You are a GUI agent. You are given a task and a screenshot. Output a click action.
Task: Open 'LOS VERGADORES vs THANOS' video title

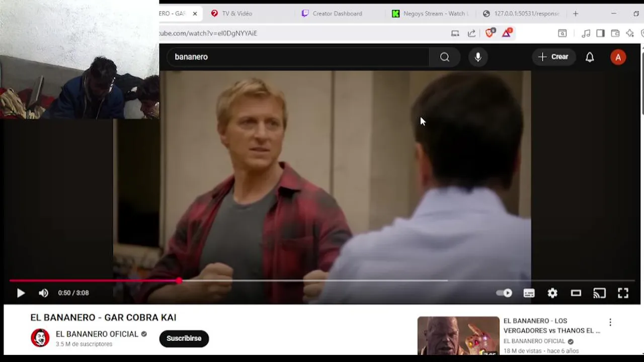tap(552, 326)
